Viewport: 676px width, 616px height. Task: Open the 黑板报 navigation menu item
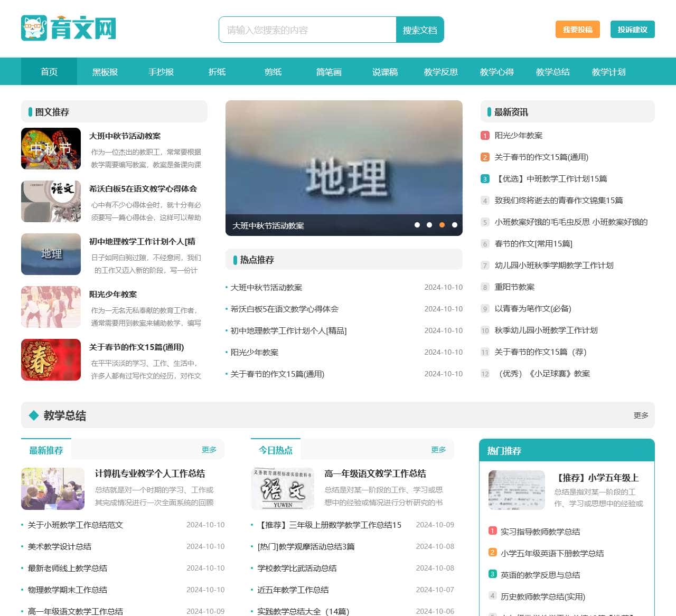(105, 72)
